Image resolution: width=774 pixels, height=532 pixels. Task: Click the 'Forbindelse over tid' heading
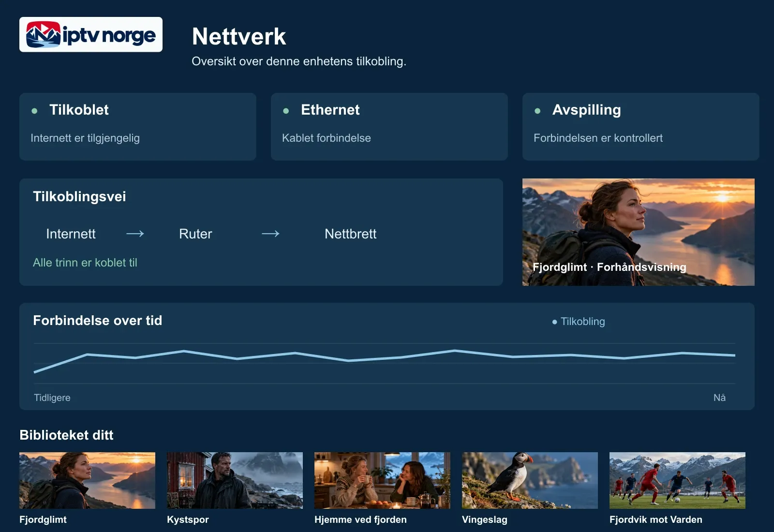[98, 321]
